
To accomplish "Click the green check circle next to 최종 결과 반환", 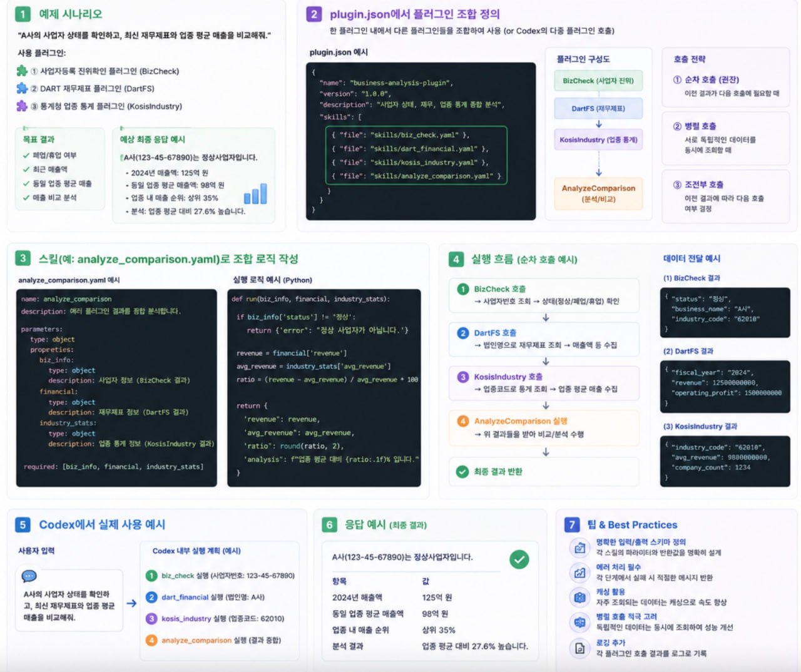I will click(x=462, y=472).
